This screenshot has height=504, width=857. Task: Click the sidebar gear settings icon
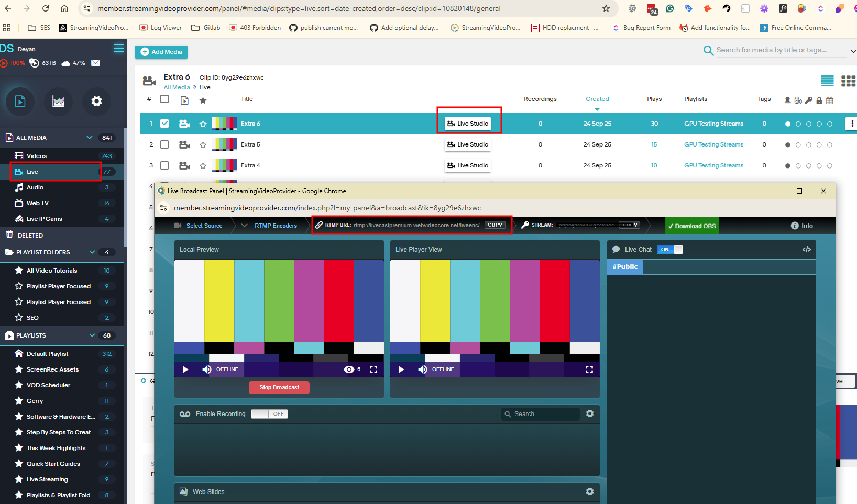point(96,102)
